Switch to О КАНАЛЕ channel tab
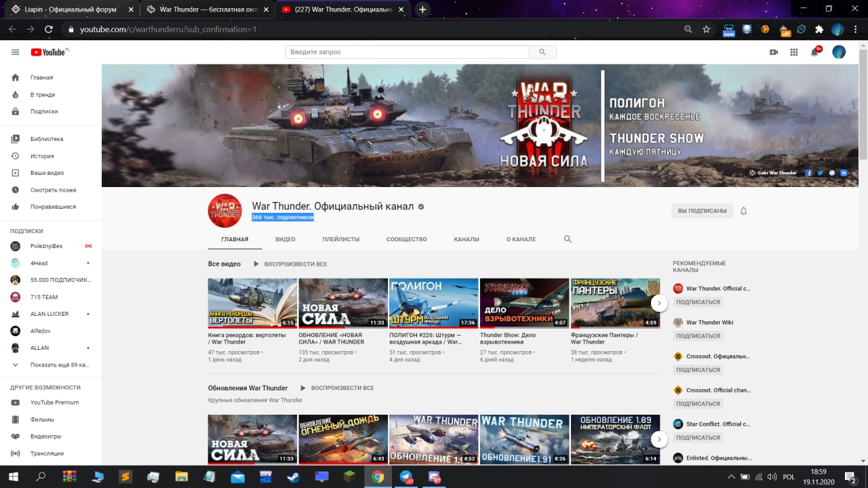This screenshot has width=868, height=488. (x=521, y=239)
